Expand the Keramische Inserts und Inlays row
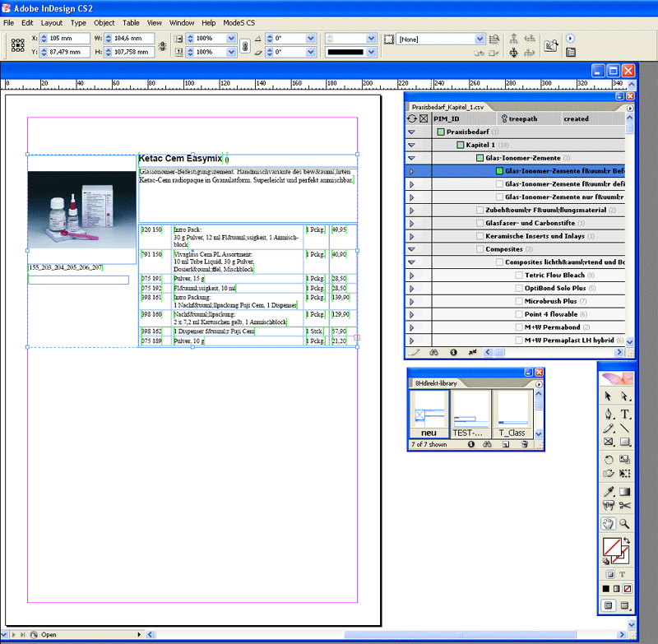This screenshot has height=644, width=658. coord(411,236)
